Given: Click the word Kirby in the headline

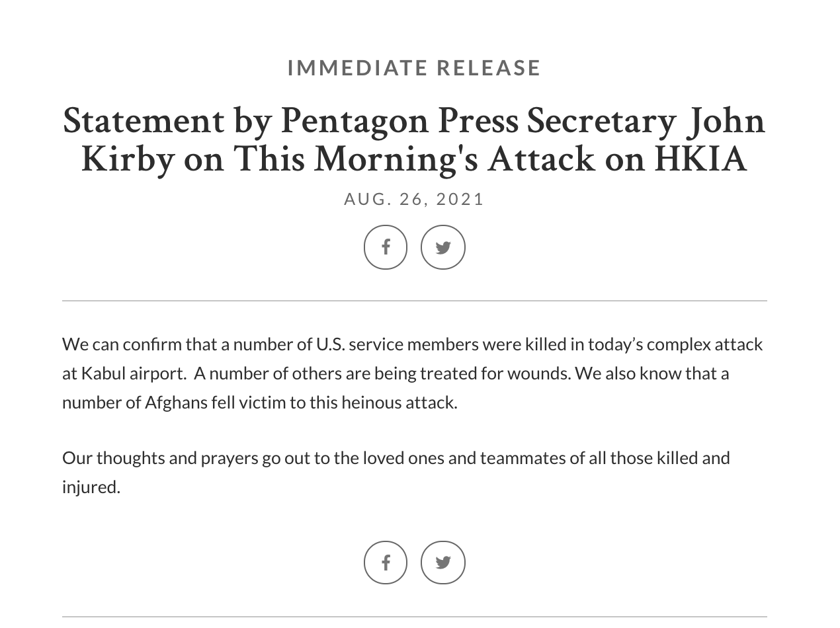Looking at the screenshot, I should 128,159.
